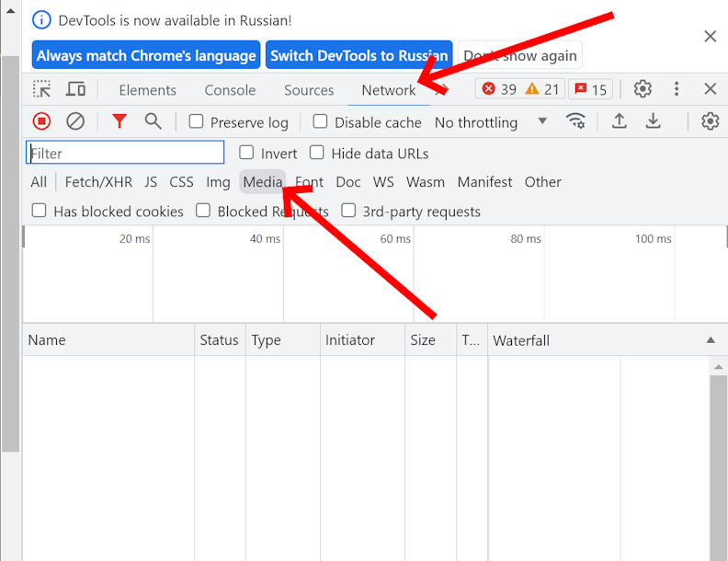Filter by Font requests
Screen dimensions: 728x561
click(309, 181)
